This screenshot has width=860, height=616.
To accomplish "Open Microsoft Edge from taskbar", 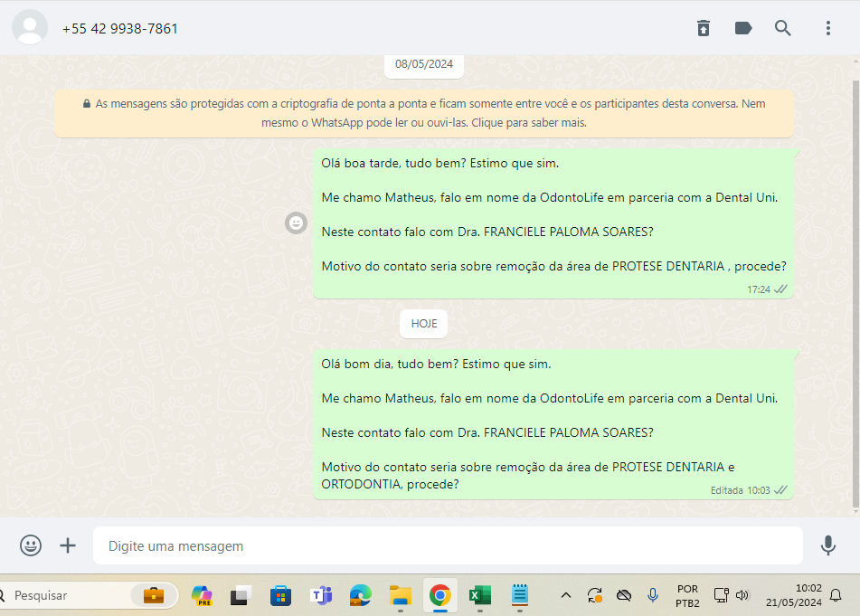I will pyautogui.click(x=360, y=595).
